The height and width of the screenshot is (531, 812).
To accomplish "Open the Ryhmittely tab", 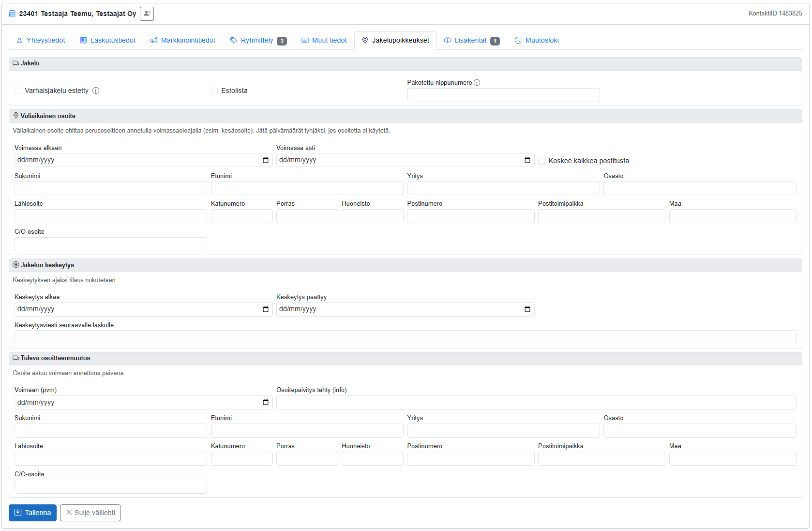I will 258,40.
